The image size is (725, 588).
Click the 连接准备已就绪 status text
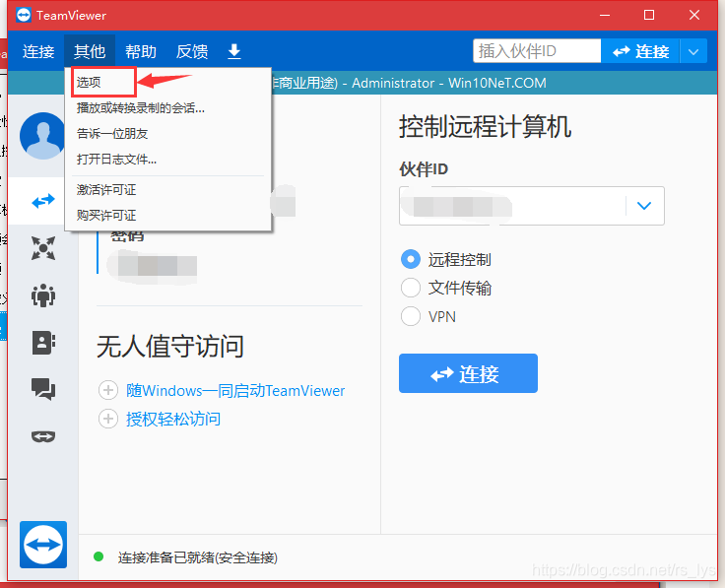click(198, 557)
